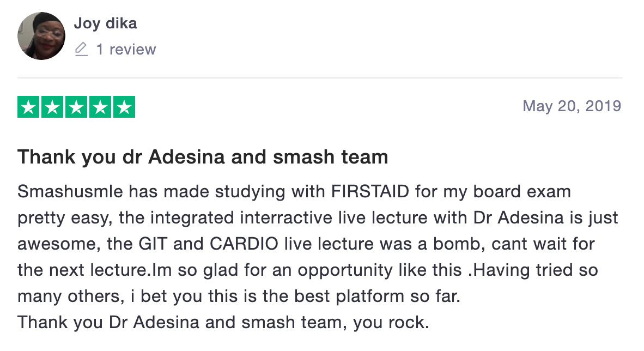Click the phrase 'opportunity like this'

coord(380,270)
